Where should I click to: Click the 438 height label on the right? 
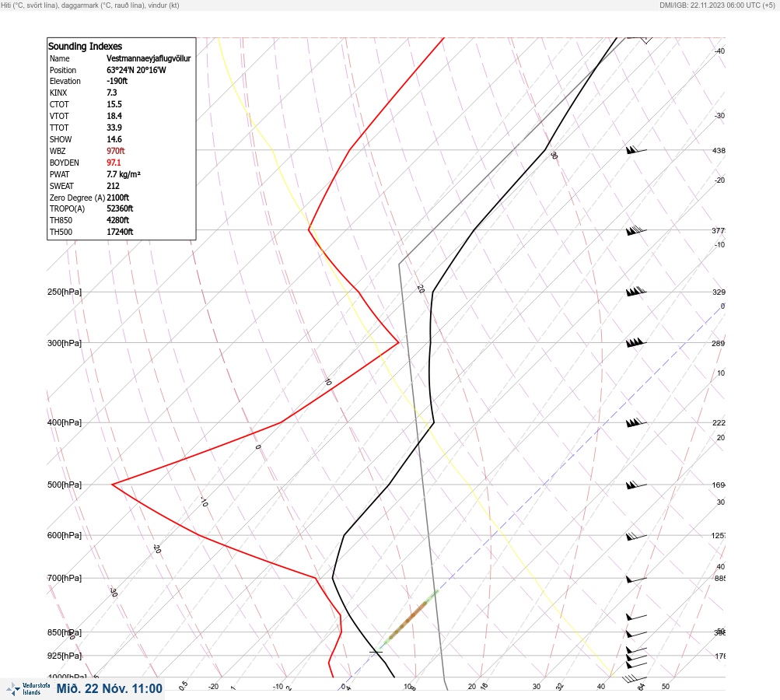(719, 150)
